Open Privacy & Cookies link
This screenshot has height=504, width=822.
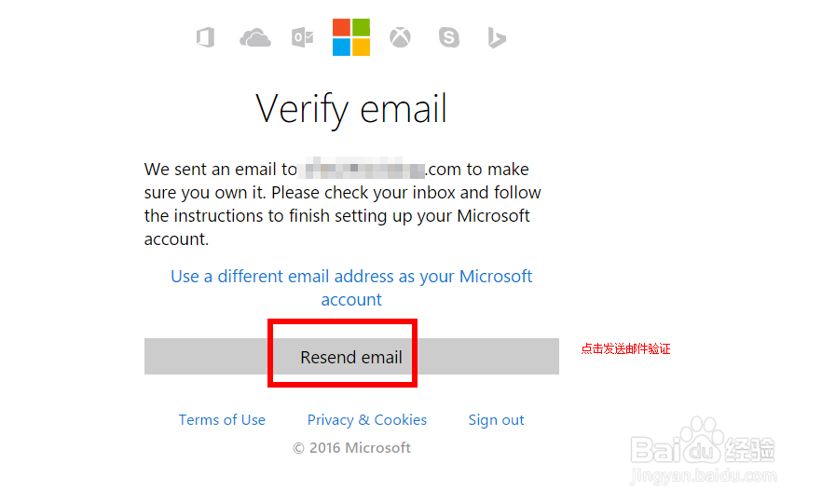pyautogui.click(x=367, y=420)
